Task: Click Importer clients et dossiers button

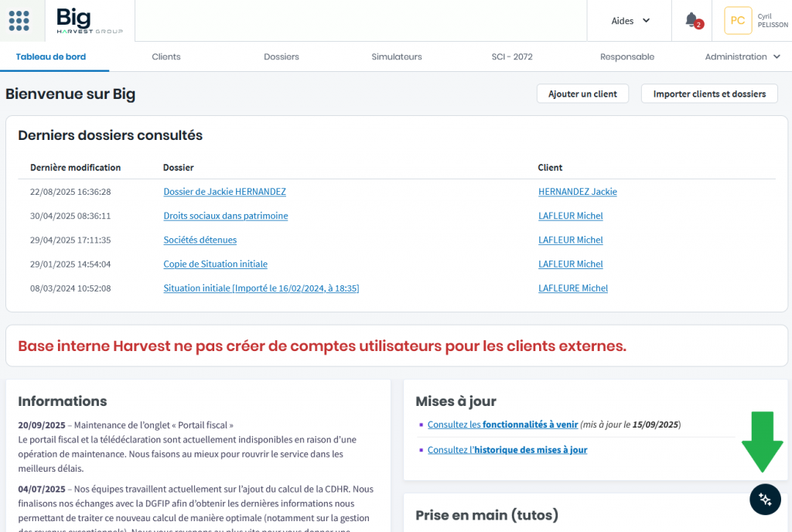Action: tap(709, 94)
